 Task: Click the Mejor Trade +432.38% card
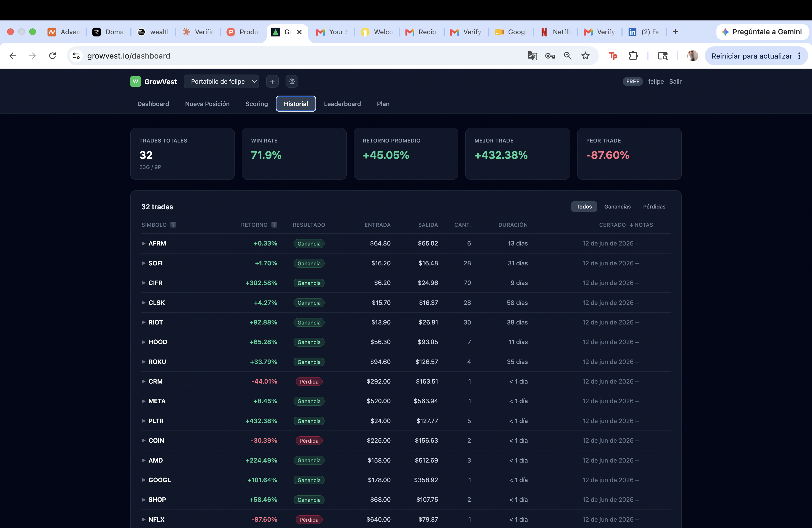pos(517,154)
